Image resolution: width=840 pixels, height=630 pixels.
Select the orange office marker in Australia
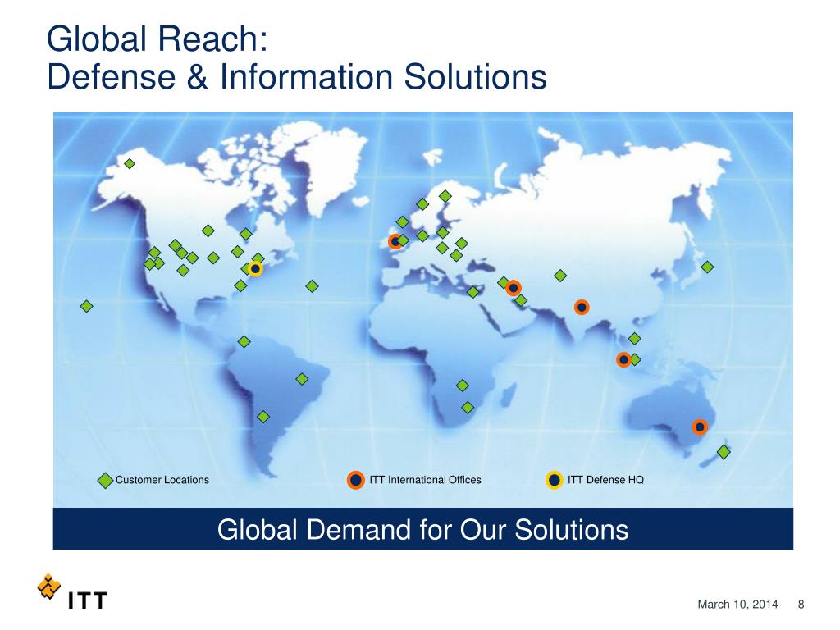click(x=700, y=427)
